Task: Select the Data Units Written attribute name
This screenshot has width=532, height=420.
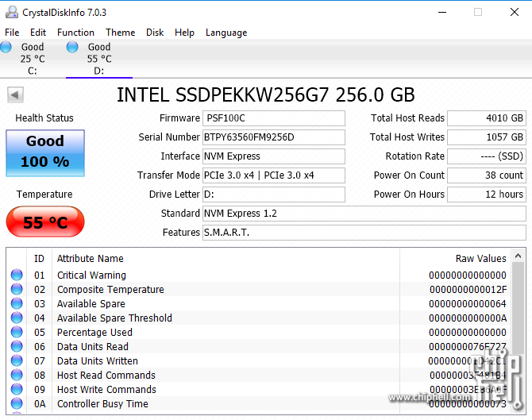Action: coord(98,360)
